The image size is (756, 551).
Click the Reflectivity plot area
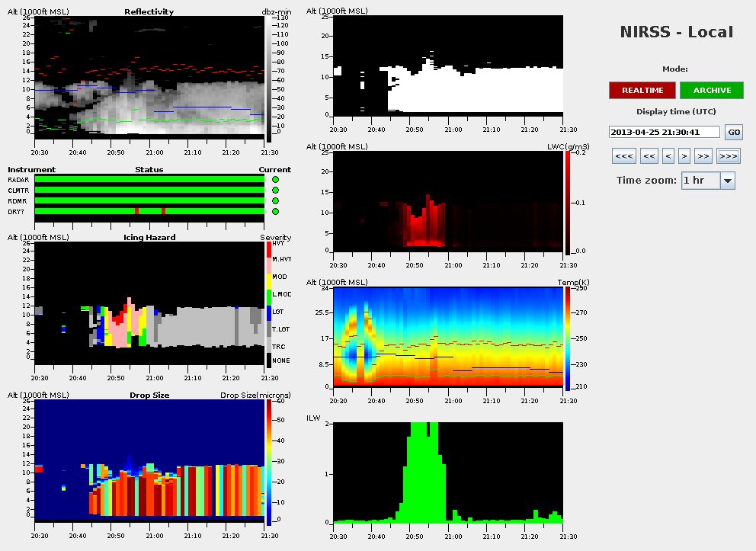[150, 76]
